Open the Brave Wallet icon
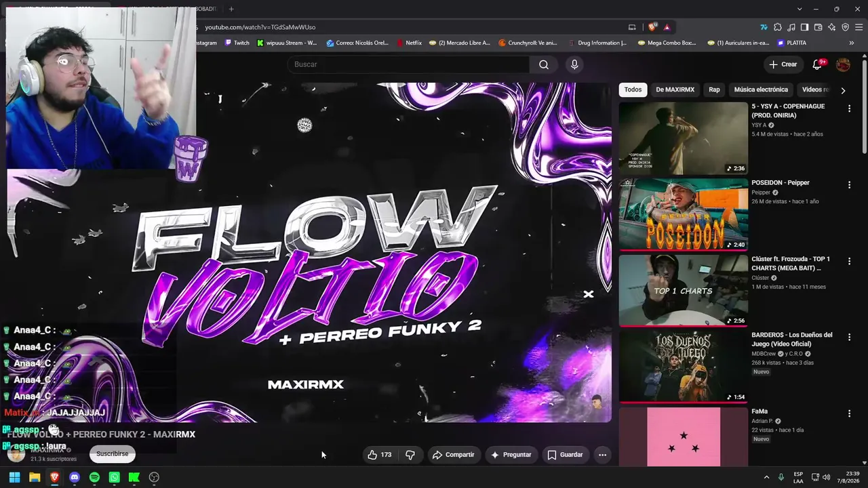 tap(818, 27)
